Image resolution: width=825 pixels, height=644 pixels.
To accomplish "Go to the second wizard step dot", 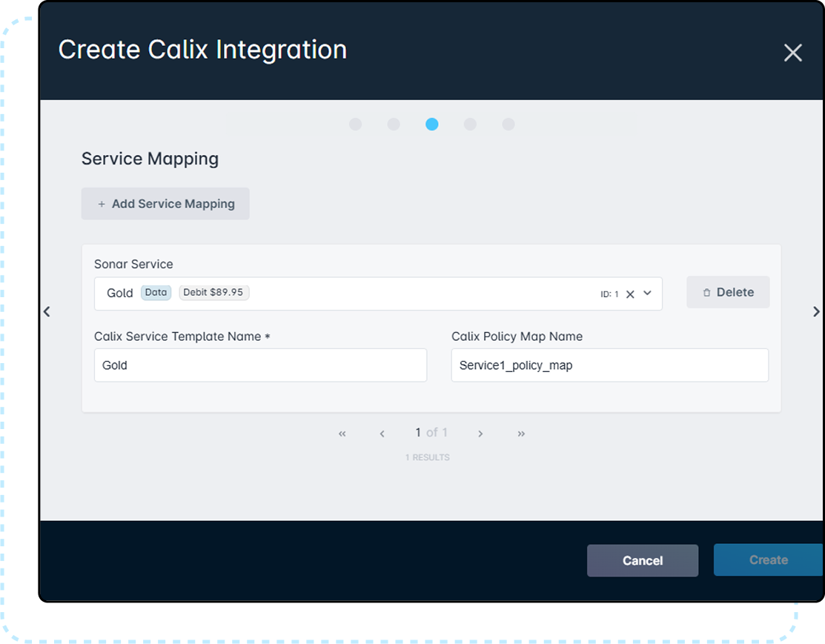I will pos(394,125).
